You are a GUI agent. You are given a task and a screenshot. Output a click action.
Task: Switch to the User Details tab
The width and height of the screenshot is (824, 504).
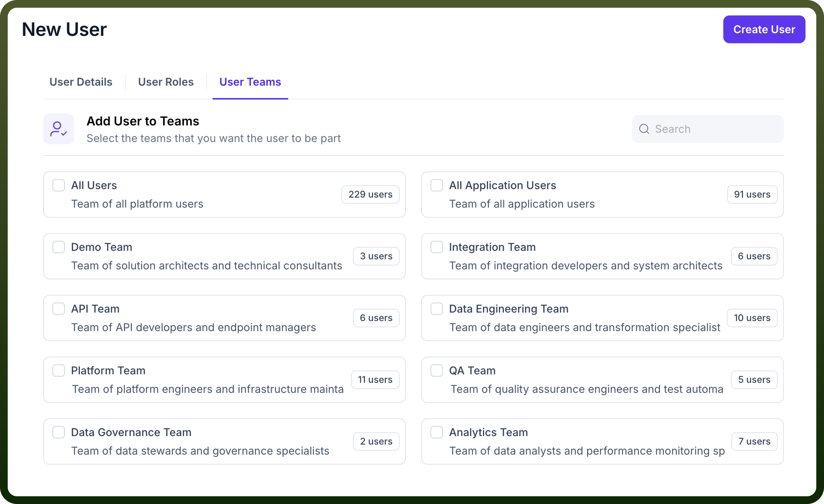point(81,82)
